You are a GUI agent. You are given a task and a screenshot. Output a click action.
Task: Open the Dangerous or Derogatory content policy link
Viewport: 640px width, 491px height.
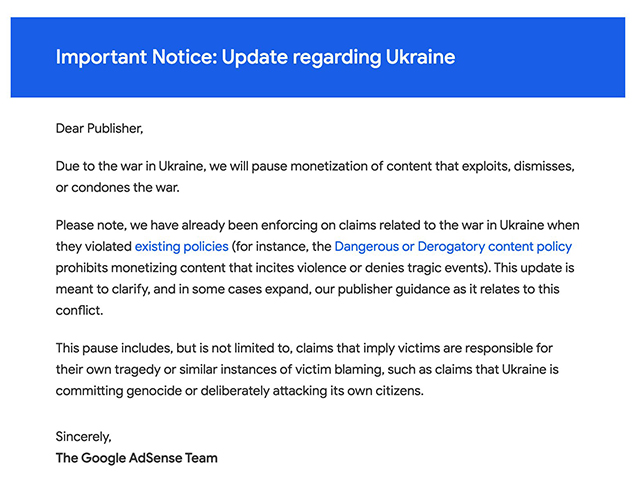(453, 247)
